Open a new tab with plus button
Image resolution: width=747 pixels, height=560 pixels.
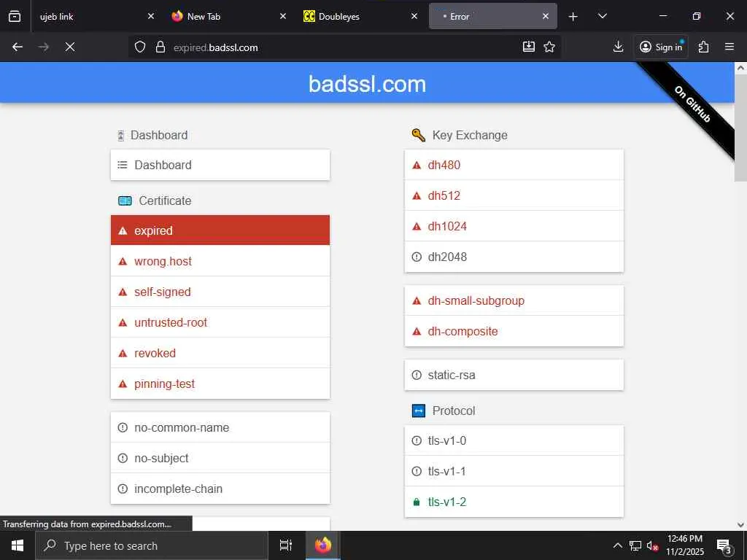click(x=573, y=17)
